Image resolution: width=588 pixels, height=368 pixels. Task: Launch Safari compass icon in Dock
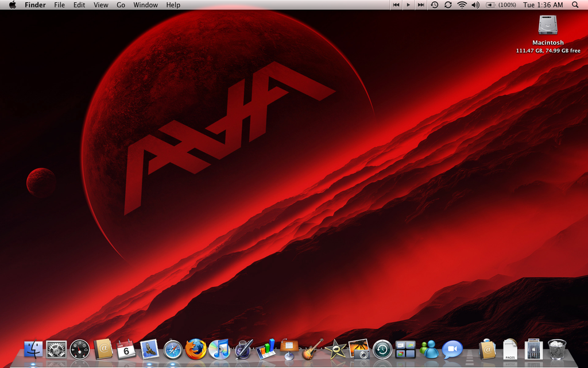(173, 350)
